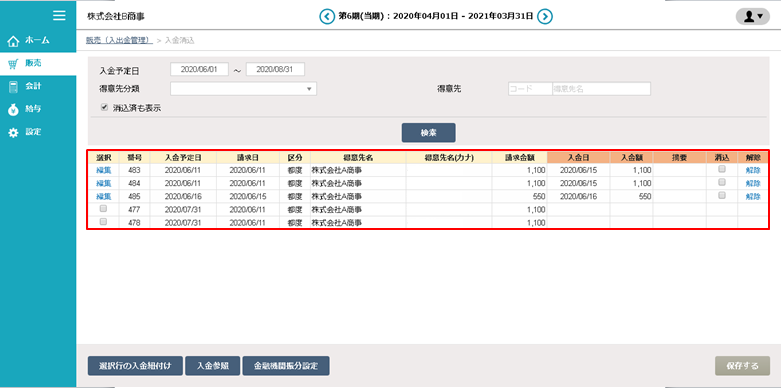Click the 選択行の入金紐付け button

[135, 366]
